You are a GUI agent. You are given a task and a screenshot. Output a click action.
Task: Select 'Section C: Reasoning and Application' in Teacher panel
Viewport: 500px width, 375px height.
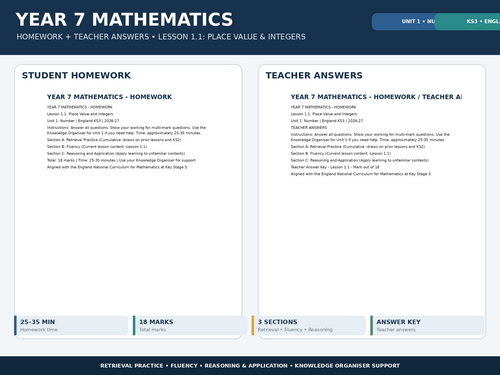360,160
